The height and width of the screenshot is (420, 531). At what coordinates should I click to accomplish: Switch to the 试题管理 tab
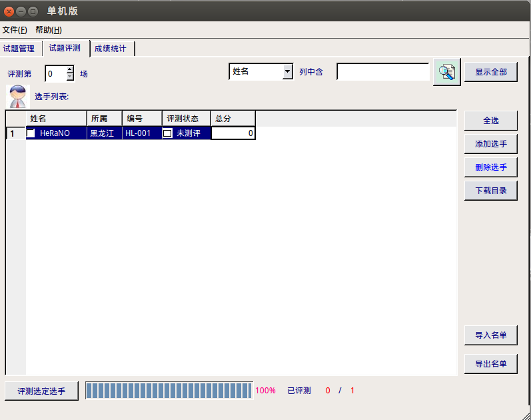click(x=19, y=49)
